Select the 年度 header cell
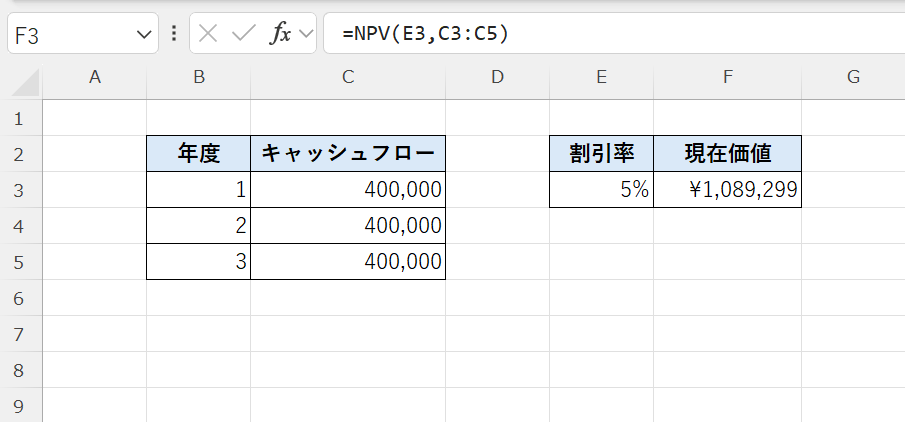 pos(198,154)
